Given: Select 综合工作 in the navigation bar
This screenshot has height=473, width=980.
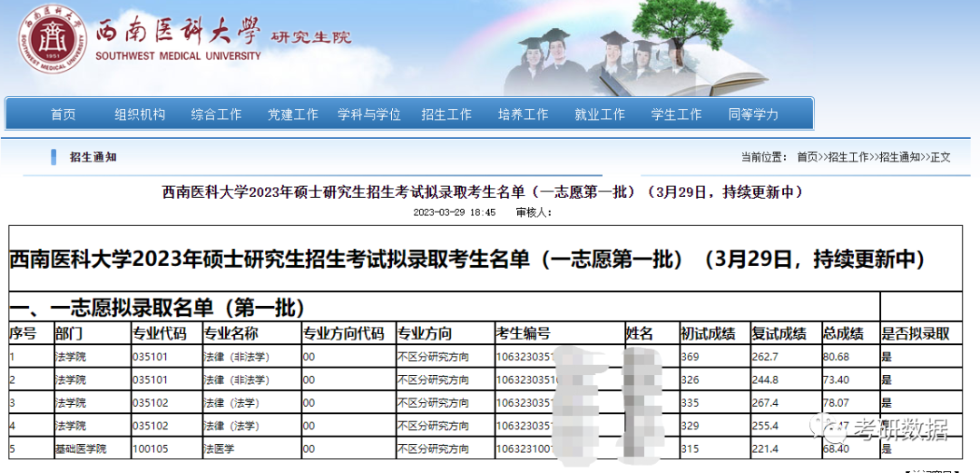Looking at the screenshot, I should (216, 114).
